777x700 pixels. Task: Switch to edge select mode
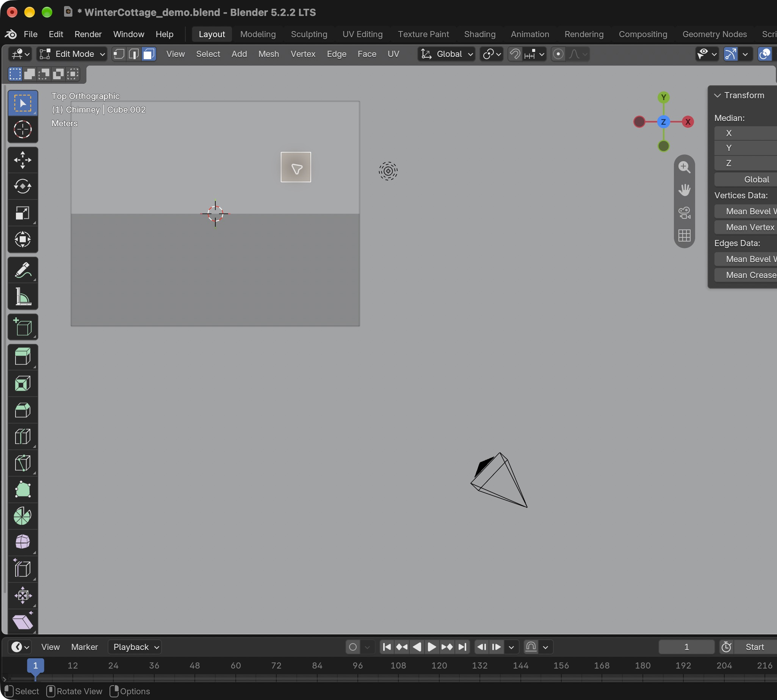[134, 54]
